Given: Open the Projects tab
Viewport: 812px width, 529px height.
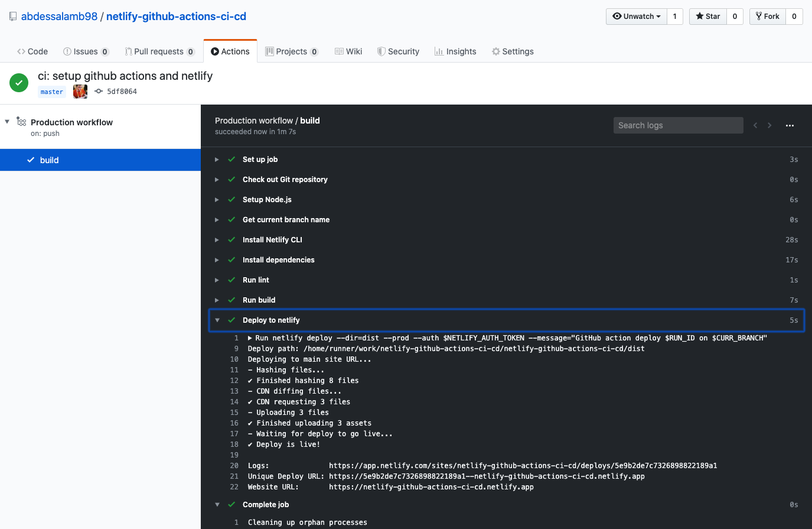Looking at the screenshot, I should click(x=292, y=51).
